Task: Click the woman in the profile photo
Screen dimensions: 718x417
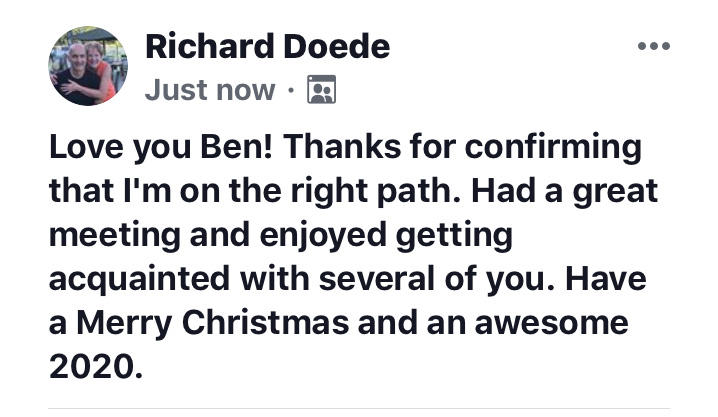Action: pos(101,69)
